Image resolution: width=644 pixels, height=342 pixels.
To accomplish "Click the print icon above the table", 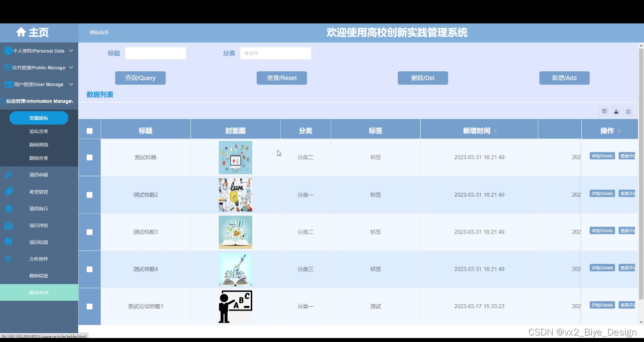I will (x=628, y=112).
